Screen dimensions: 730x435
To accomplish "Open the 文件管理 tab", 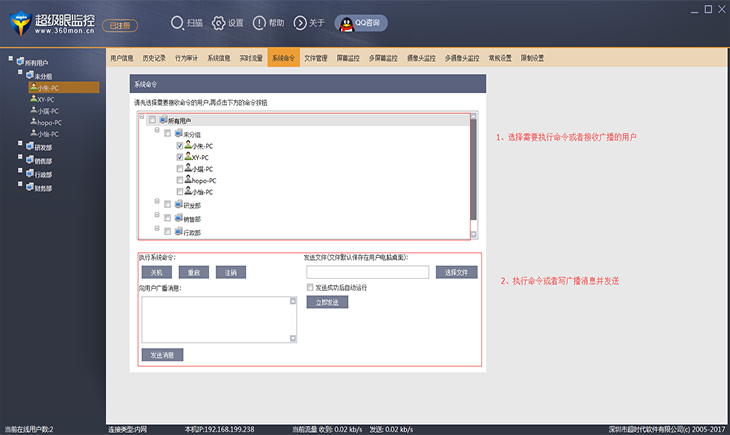I will (x=315, y=58).
